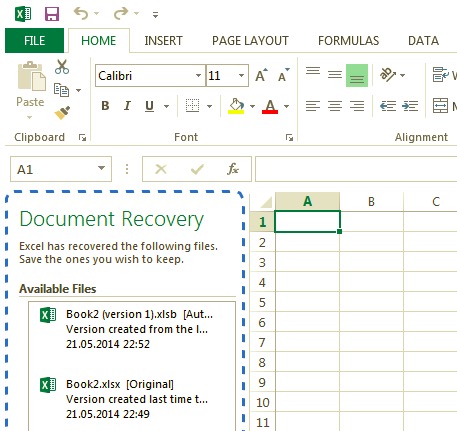457x431 pixels.
Task: Open the Redo history dropdown arrow
Action: pyautogui.click(x=136, y=14)
